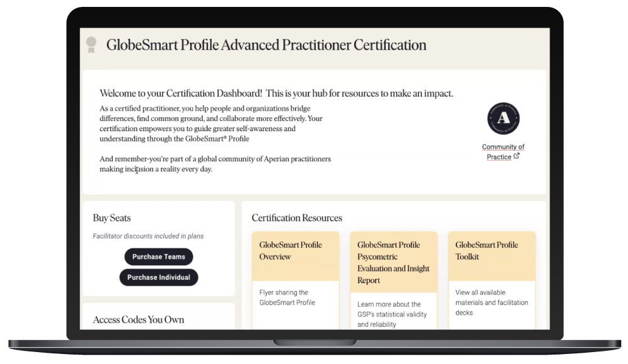Click the paragraph starting 'And remember-you're part'
Image resolution: width=628 pixels, height=364 pixels.
point(215,164)
